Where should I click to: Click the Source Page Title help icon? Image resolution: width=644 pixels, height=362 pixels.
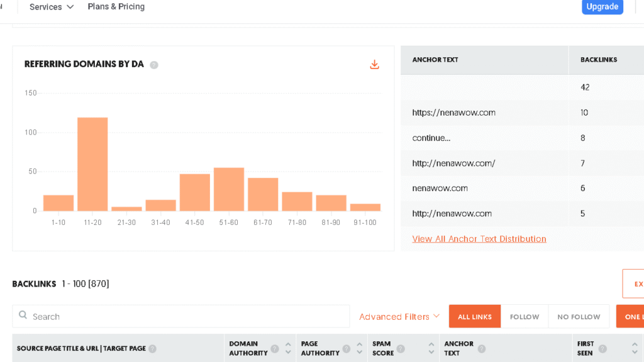coord(153,349)
